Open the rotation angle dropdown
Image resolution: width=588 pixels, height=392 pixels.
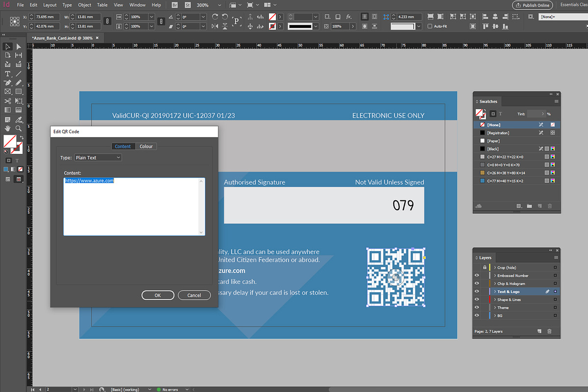point(204,17)
